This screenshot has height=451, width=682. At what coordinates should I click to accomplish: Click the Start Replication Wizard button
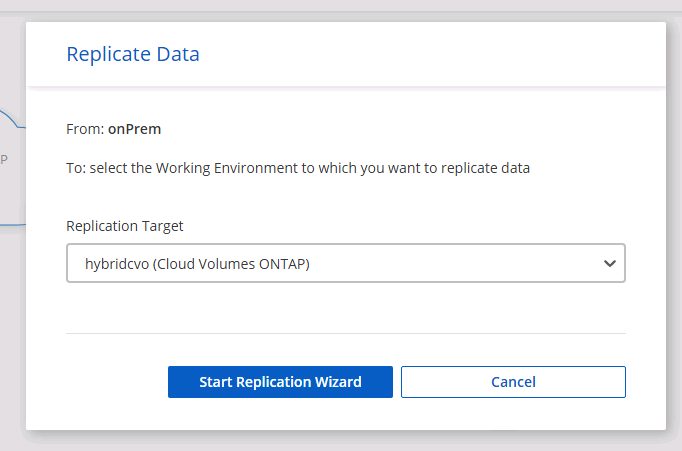(x=280, y=382)
